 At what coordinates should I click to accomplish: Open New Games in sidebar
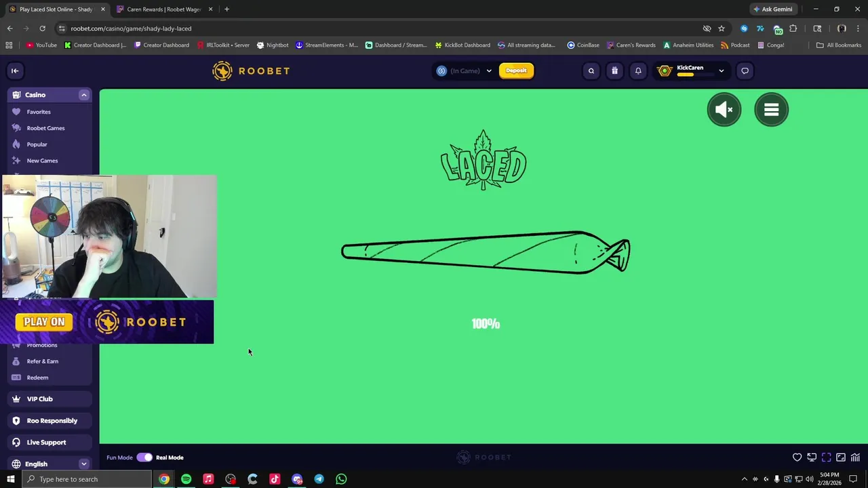42,161
